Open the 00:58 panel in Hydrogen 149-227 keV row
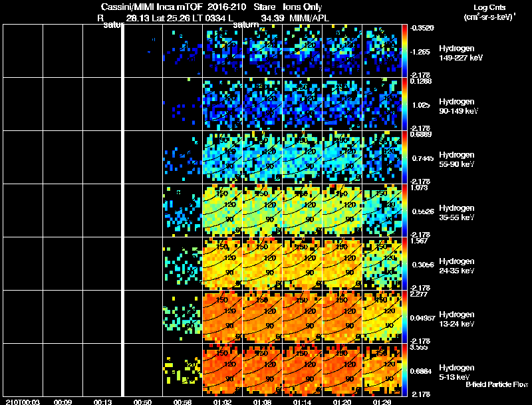The height and width of the screenshot is (405, 532). point(182,51)
